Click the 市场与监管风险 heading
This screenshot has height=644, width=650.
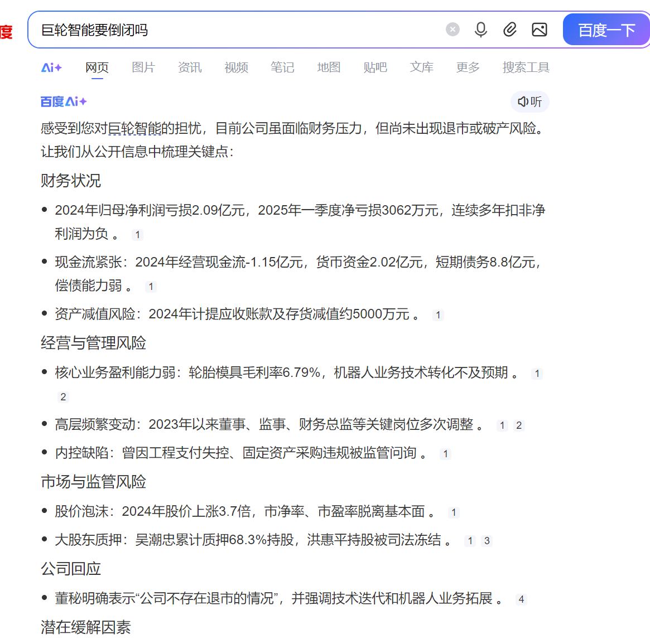tap(93, 482)
